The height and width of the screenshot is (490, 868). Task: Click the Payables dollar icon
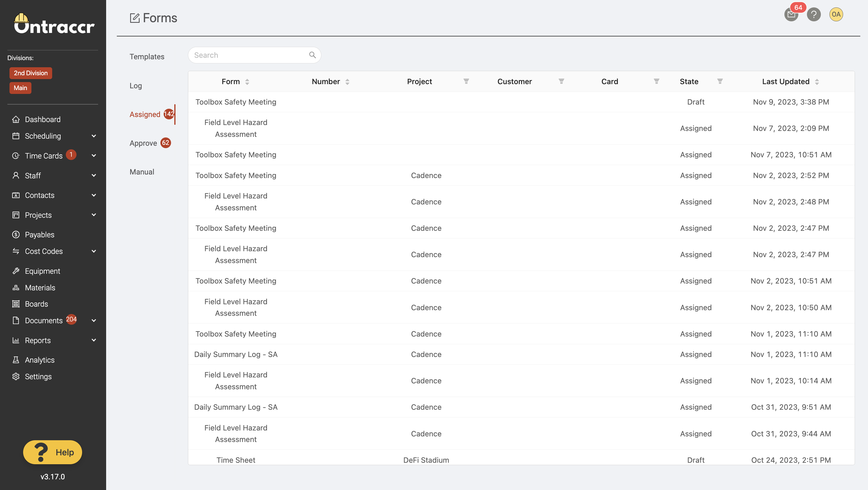[x=16, y=234]
